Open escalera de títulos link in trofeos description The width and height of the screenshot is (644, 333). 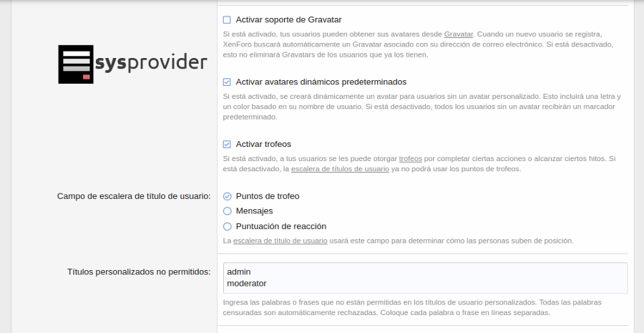tap(339, 169)
